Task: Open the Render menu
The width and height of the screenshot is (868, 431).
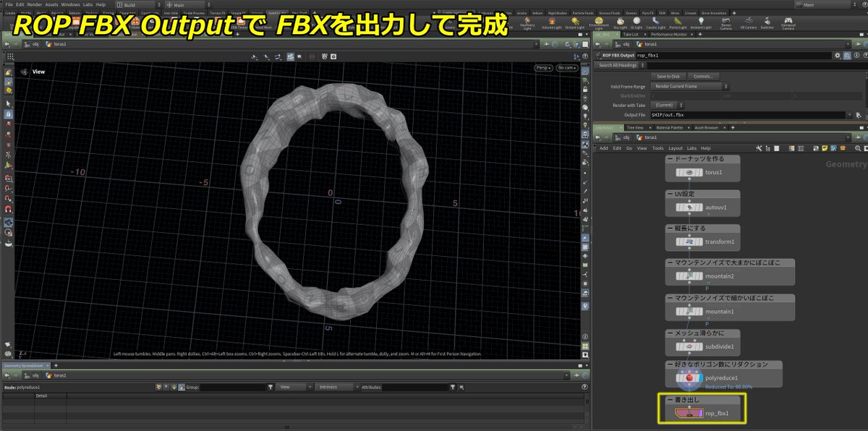Action: pyautogui.click(x=35, y=4)
